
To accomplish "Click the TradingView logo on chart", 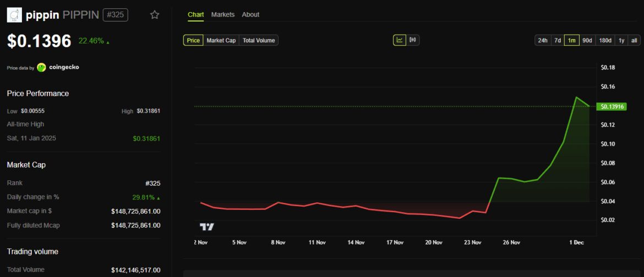I will click(x=207, y=226).
